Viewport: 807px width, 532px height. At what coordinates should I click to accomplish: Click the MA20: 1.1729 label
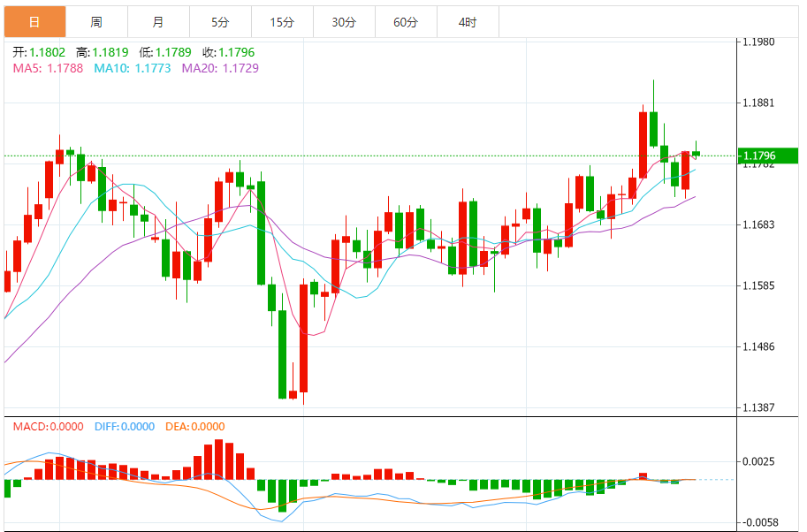[220, 68]
